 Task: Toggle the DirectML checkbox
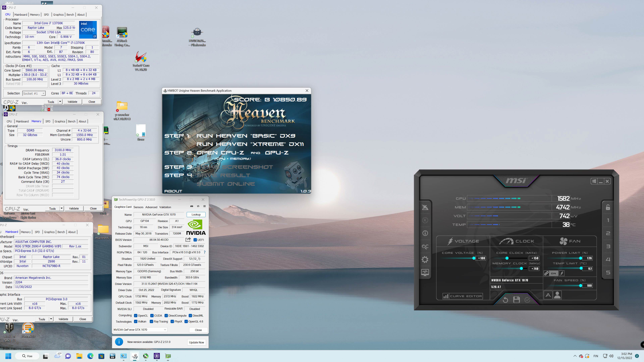(x=190, y=316)
